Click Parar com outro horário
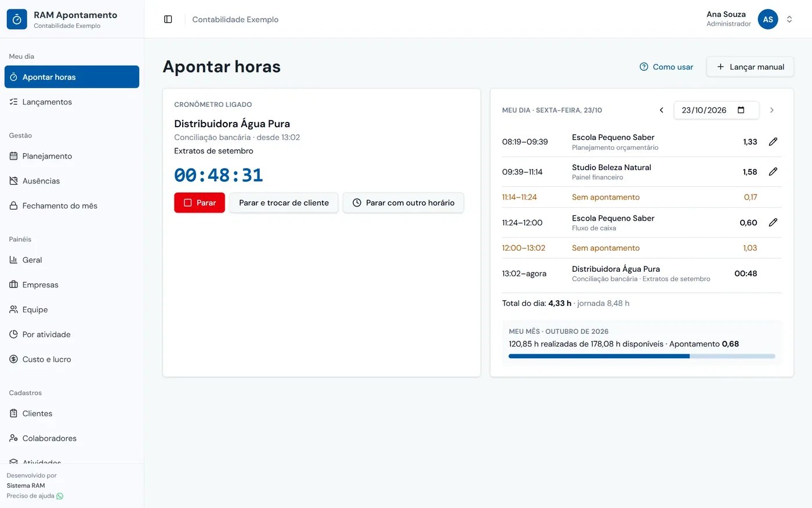This screenshot has width=812, height=508. tap(404, 203)
